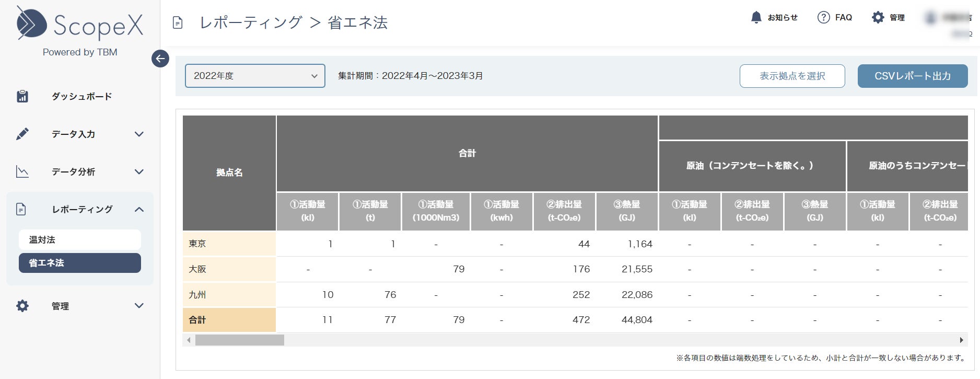Open the 2022年度 fiscal year dropdown
This screenshot has height=379, width=980.
pos(255,76)
